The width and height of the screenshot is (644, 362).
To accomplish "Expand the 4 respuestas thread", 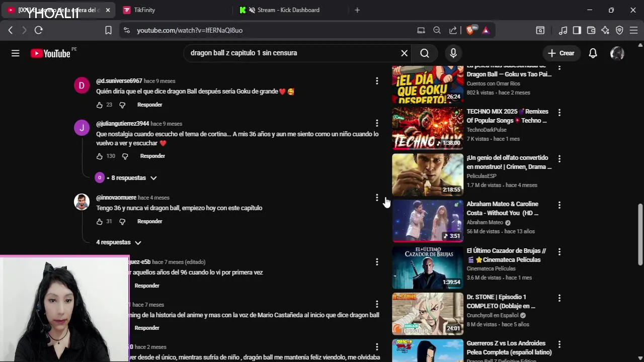I will point(119,242).
